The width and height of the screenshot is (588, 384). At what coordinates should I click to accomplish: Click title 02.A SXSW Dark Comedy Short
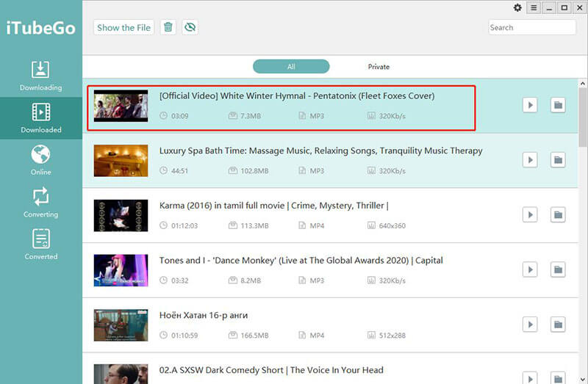click(x=271, y=370)
